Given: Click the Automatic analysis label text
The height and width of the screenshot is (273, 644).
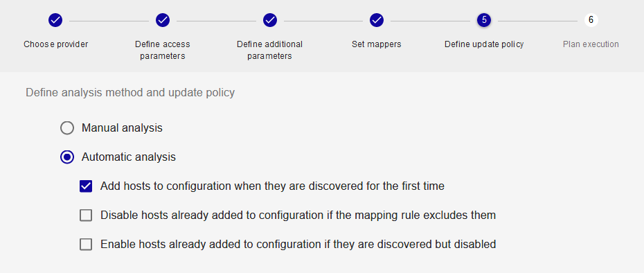Looking at the screenshot, I should click(x=129, y=157).
